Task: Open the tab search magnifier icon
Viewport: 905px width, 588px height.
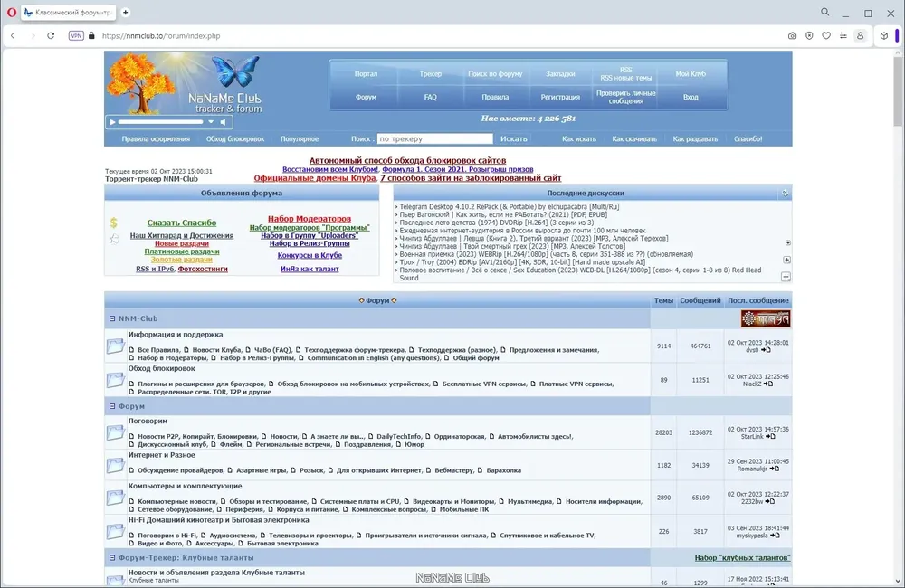Action: tap(825, 12)
